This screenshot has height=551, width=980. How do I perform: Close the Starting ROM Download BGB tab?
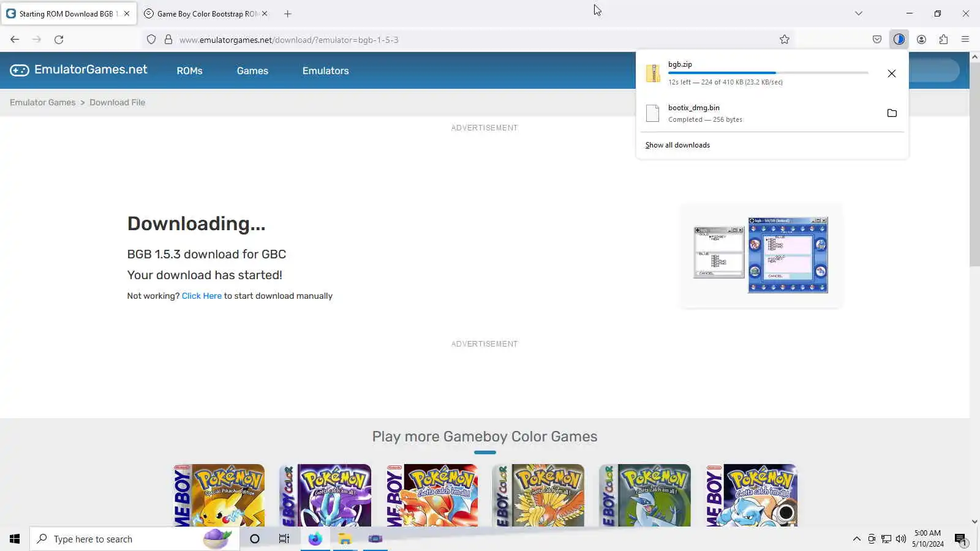pyautogui.click(x=127, y=13)
